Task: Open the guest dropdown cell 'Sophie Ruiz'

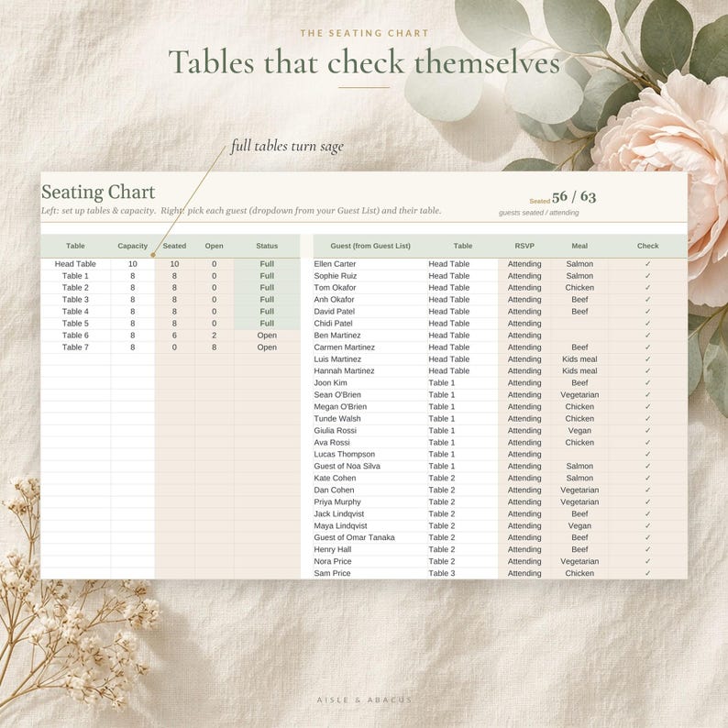Action: click(370, 276)
